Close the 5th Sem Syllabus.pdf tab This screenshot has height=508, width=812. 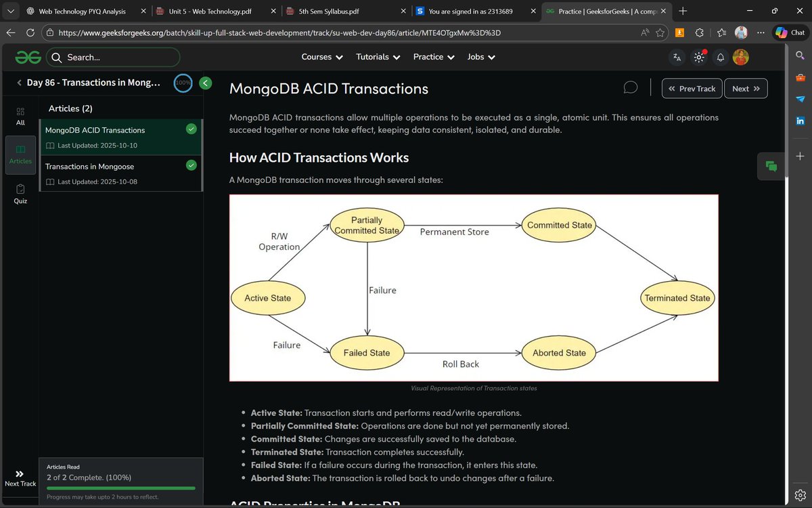pyautogui.click(x=403, y=12)
